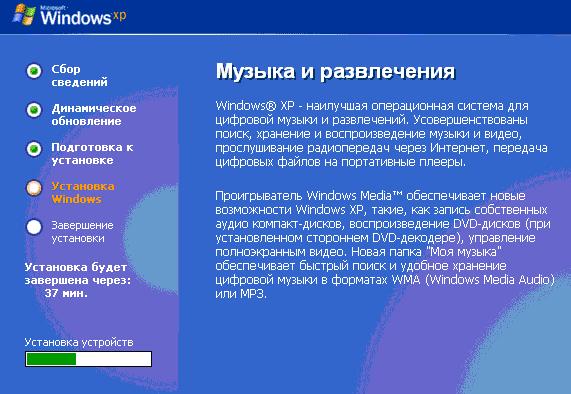This screenshot has width=571, height=394.
Task: Click the green bullet beside Динамическое обновление
Action: click(34, 110)
